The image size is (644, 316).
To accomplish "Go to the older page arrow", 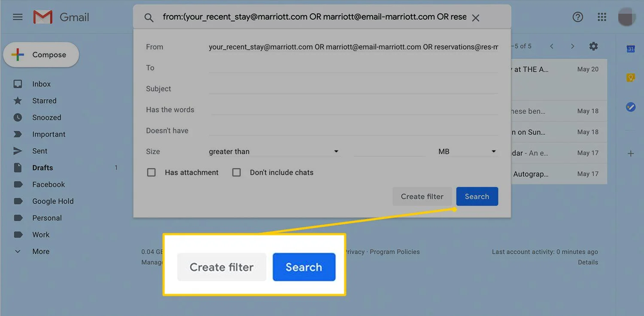I will click(x=572, y=46).
